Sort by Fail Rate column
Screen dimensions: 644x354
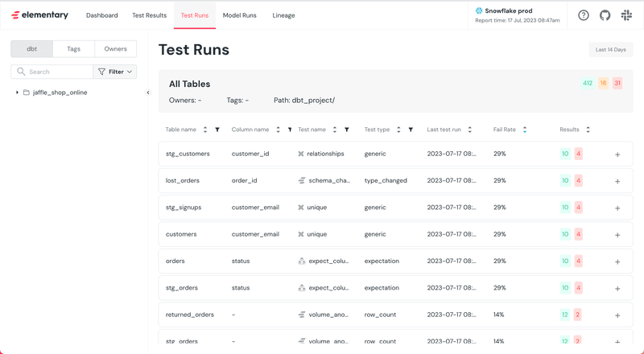[525, 130]
